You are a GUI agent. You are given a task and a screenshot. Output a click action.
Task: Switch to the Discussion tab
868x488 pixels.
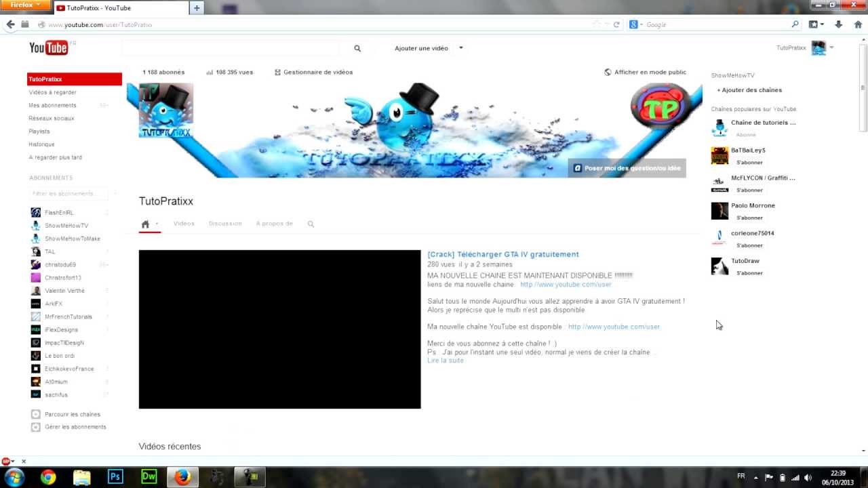pyautogui.click(x=225, y=224)
